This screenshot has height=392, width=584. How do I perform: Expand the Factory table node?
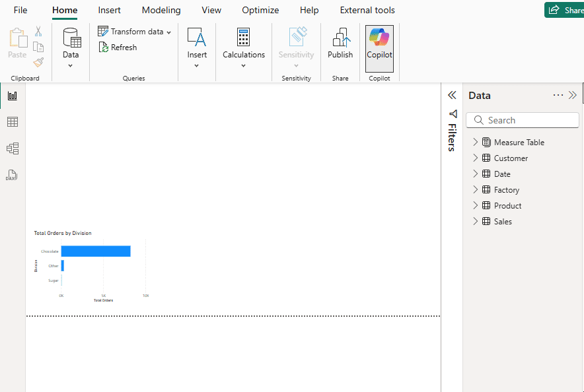click(475, 189)
